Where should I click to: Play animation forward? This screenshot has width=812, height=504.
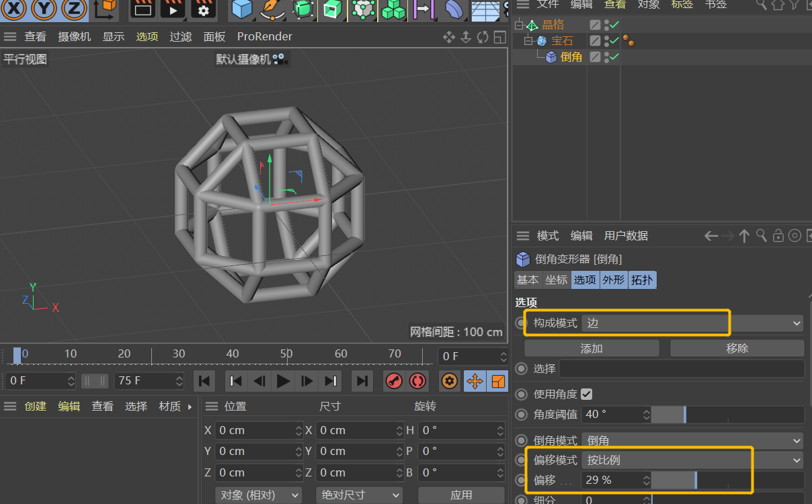click(283, 381)
